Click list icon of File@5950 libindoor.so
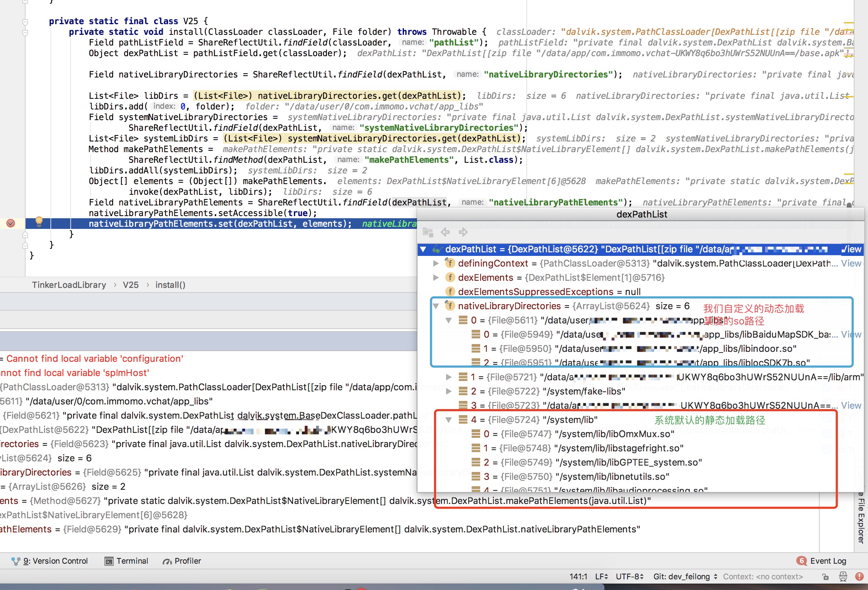The height and width of the screenshot is (590, 868). [476, 348]
